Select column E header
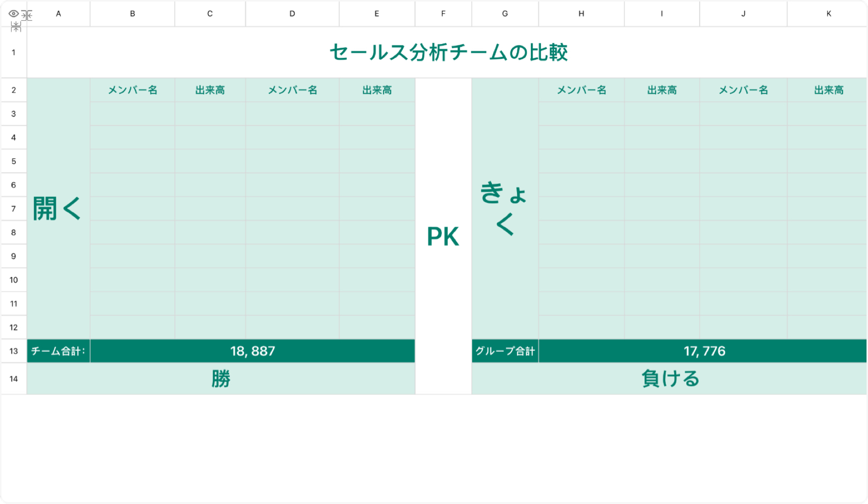868x504 pixels. tap(377, 14)
